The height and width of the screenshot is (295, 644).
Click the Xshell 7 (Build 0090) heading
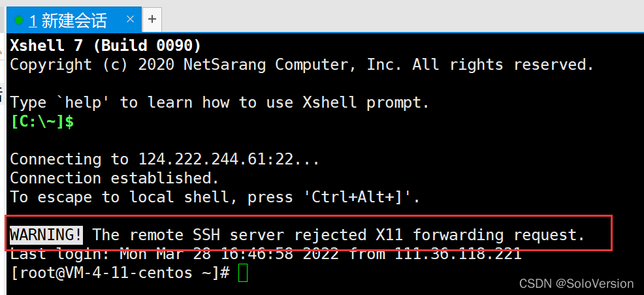106,46
